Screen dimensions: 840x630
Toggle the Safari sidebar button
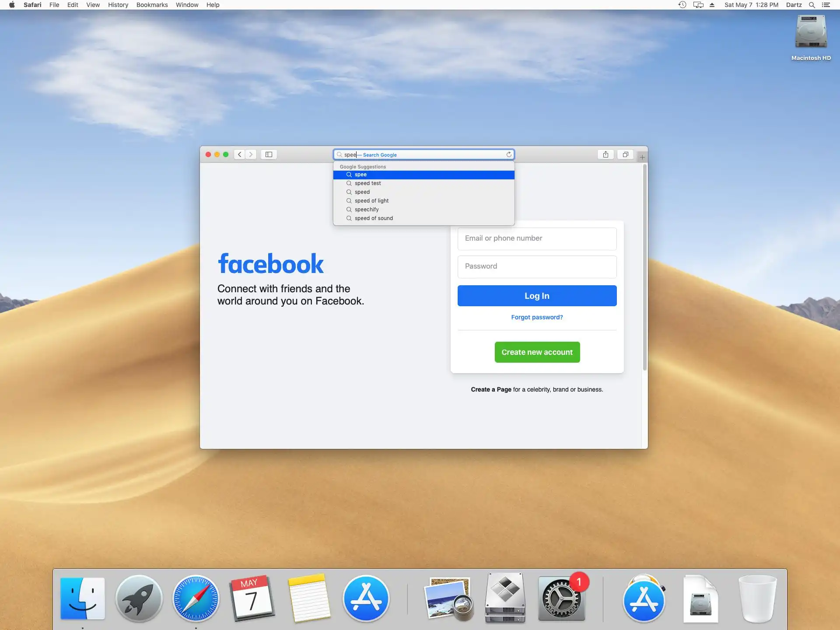(x=269, y=154)
